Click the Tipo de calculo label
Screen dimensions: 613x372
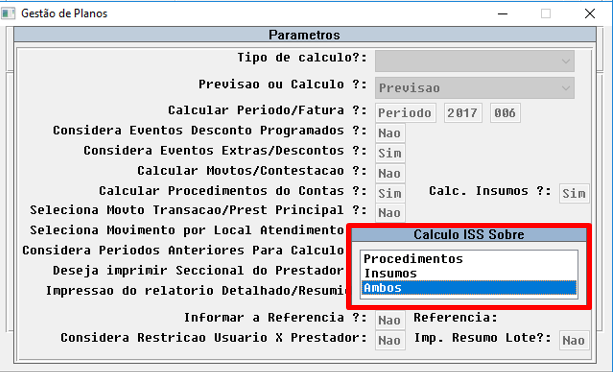(x=303, y=58)
